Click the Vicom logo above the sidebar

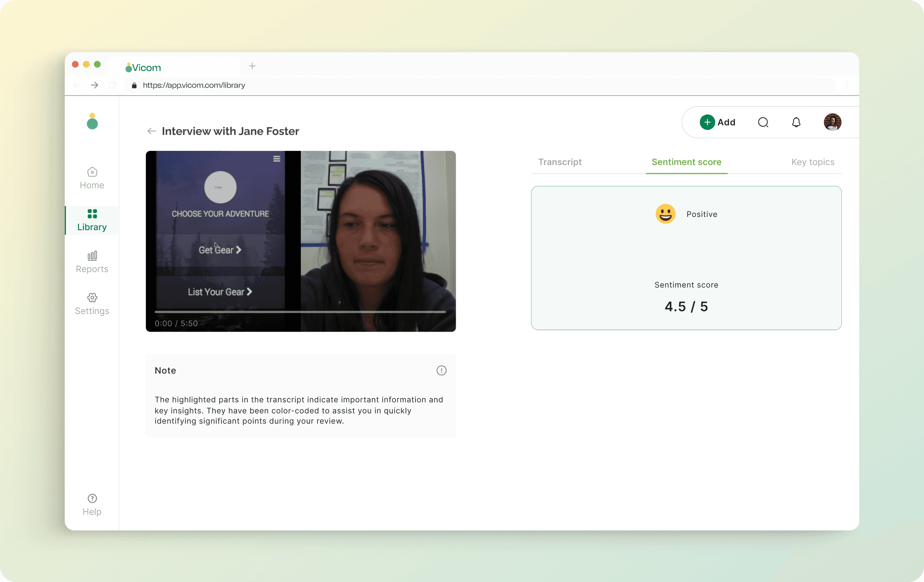pyautogui.click(x=92, y=121)
